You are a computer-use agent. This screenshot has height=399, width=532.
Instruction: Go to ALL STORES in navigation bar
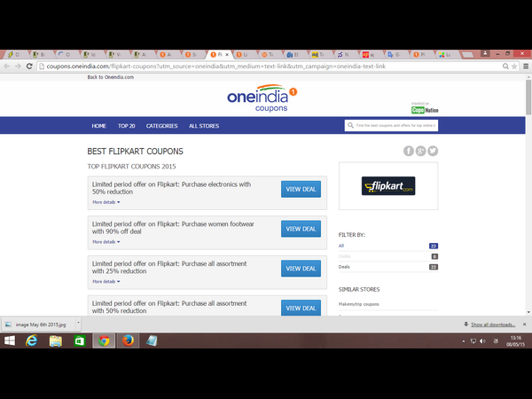click(204, 126)
